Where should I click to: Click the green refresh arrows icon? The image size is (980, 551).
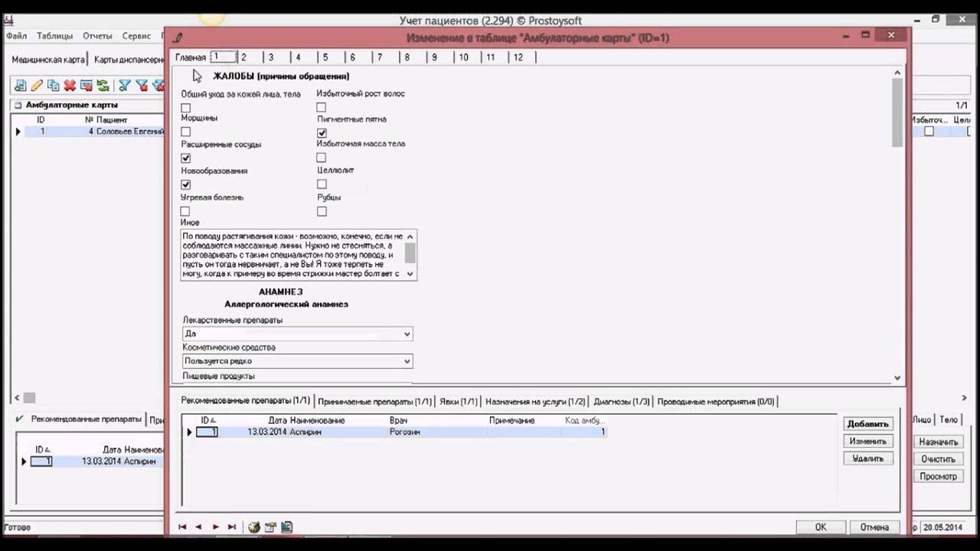[x=103, y=86]
